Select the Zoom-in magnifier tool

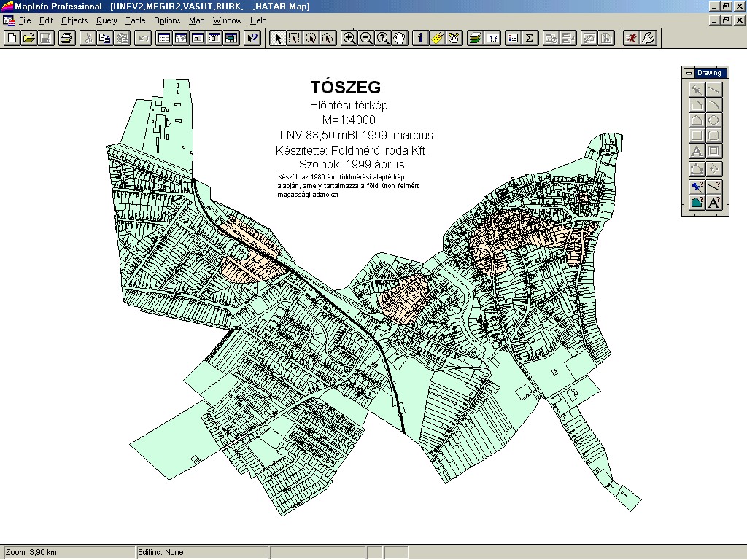349,38
